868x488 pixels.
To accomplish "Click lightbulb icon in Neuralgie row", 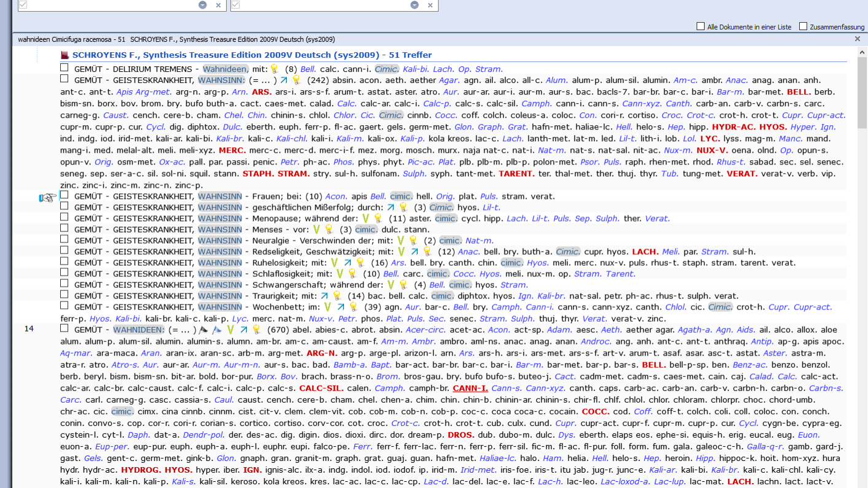I will click(413, 241).
